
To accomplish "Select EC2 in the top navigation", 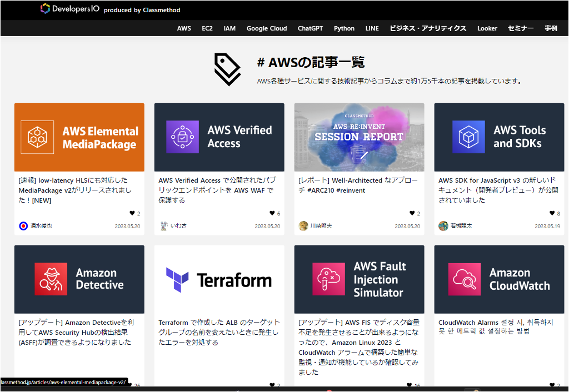I will pyautogui.click(x=207, y=28).
